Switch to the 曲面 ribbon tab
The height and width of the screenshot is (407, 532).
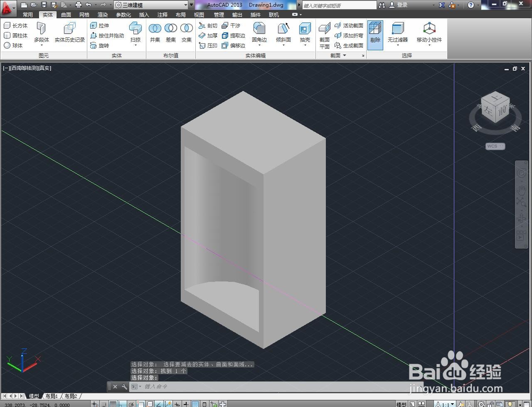[66, 15]
